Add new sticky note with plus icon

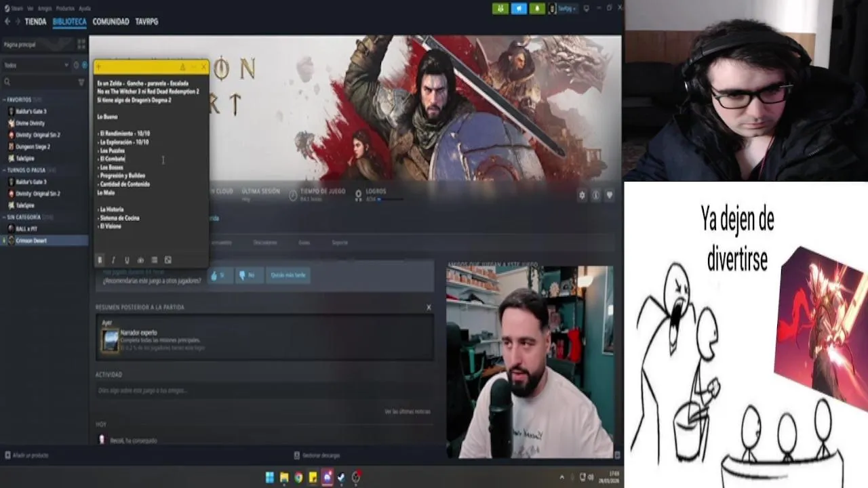tap(99, 67)
